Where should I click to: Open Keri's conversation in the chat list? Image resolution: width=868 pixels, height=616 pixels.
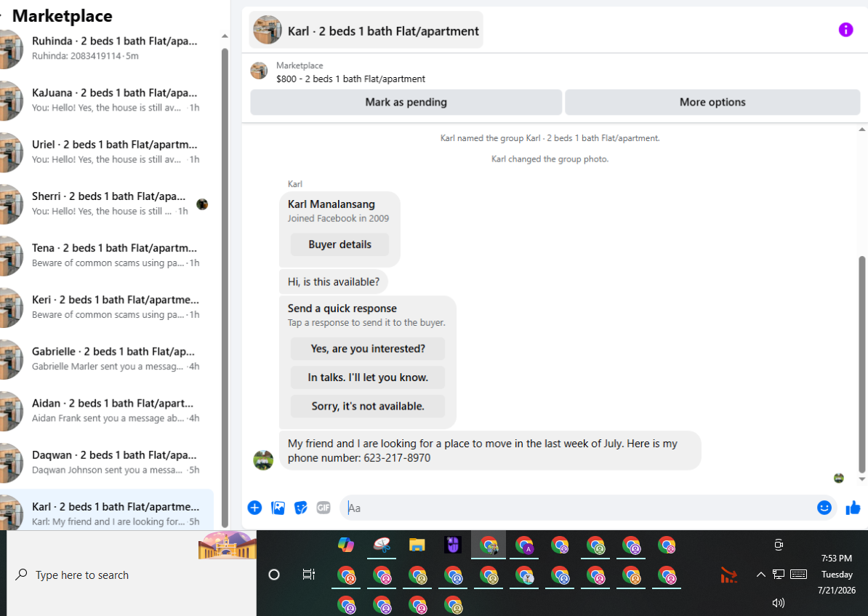point(107,307)
